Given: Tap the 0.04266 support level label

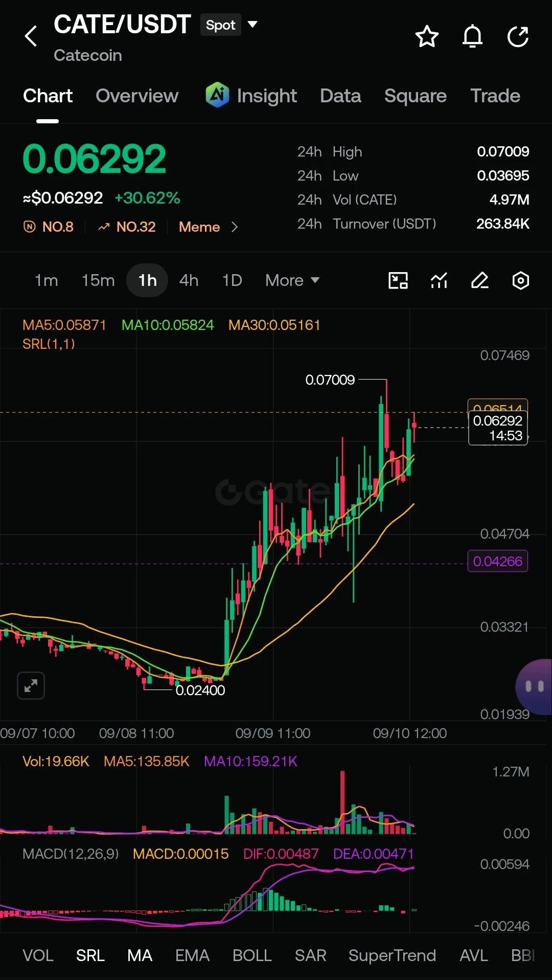Looking at the screenshot, I should click(x=498, y=561).
